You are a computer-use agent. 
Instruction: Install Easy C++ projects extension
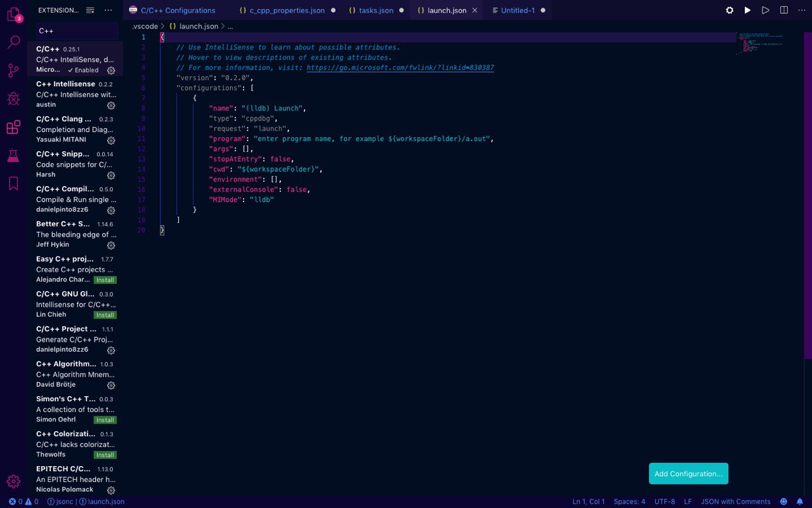105,280
